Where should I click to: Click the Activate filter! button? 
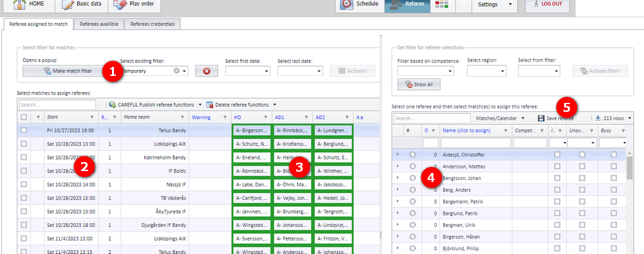click(x=600, y=71)
